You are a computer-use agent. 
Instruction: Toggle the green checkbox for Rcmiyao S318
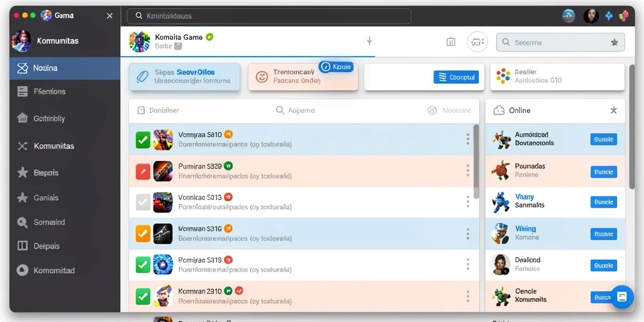coord(143,265)
